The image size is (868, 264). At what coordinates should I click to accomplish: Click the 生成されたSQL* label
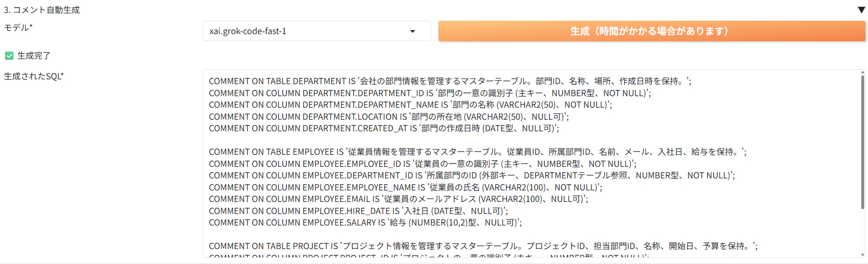click(x=34, y=76)
